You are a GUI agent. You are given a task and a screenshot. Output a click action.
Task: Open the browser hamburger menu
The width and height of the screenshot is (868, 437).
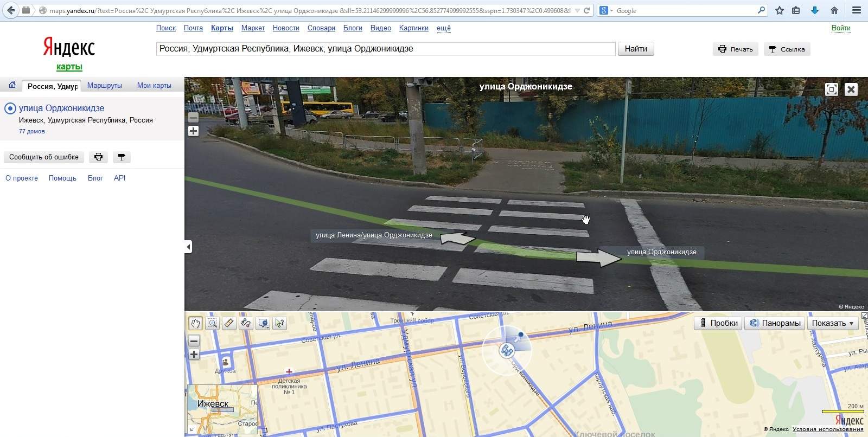pyautogui.click(x=857, y=10)
